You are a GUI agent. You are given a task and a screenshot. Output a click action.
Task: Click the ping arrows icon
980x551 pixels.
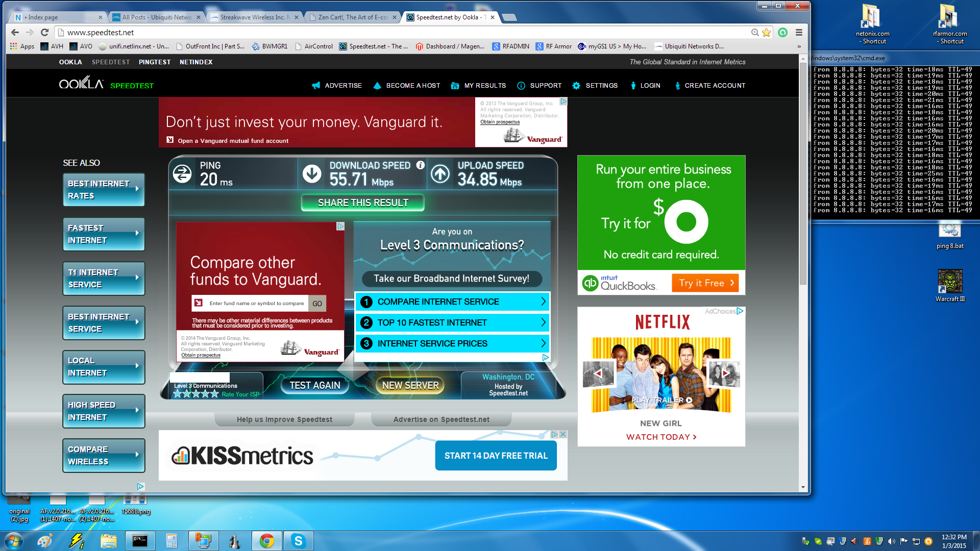(182, 174)
